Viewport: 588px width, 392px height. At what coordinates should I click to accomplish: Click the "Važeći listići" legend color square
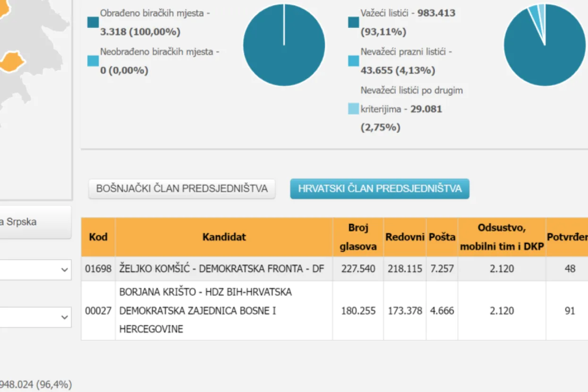click(353, 21)
